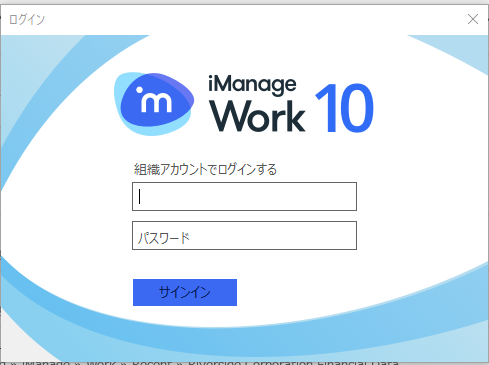Click the サインイン sign-in button
489x365 pixels.
pyautogui.click(x=185, y=292)
